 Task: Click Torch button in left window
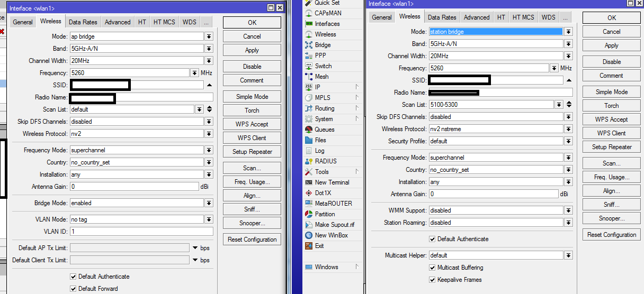(x=252, y=111)
